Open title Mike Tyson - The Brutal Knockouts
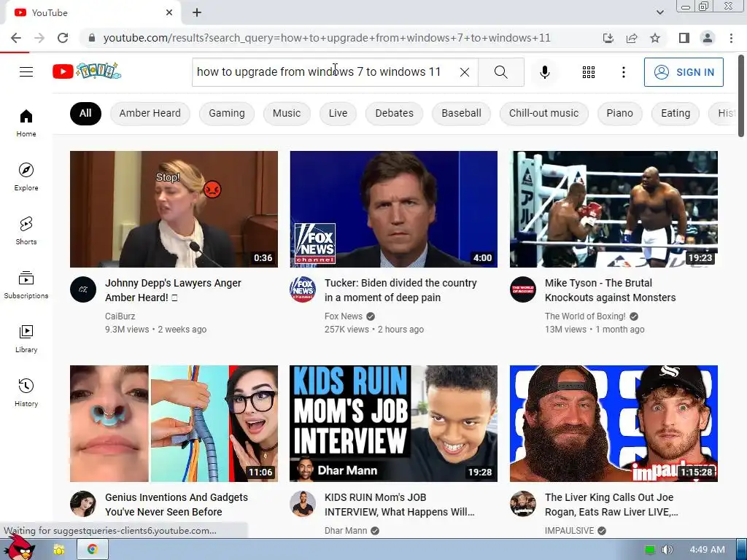 pyautogui.click(x=611, y=290)
